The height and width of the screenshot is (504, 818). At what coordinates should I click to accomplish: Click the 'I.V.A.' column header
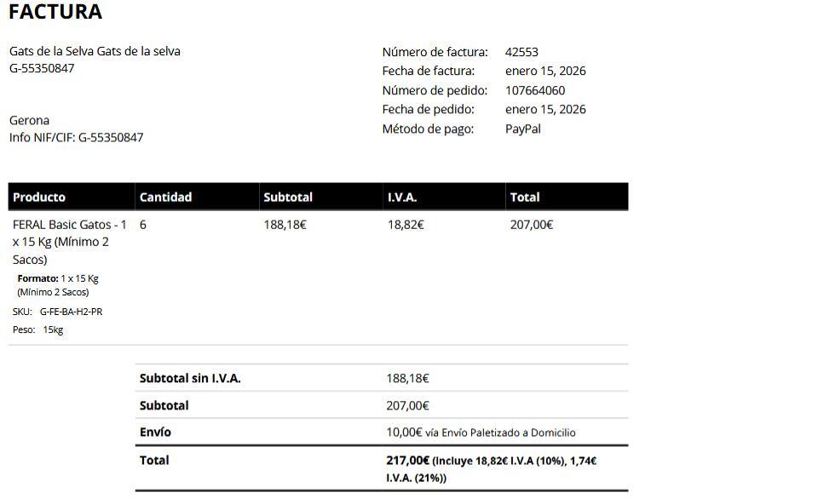click(x=402, y=197)
